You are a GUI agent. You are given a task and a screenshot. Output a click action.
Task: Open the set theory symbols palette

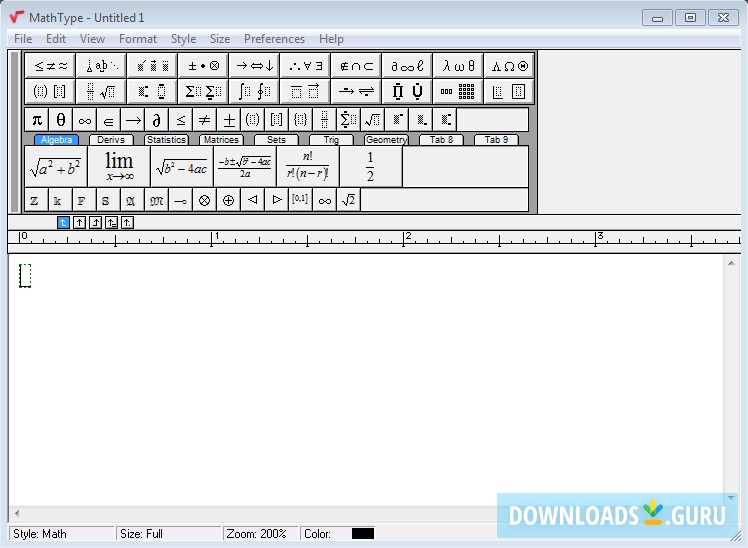(x=356, y=66)
